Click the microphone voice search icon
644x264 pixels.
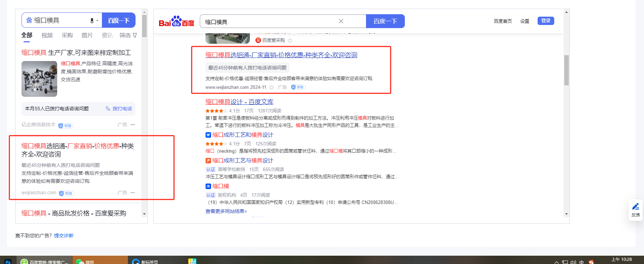[92, 20]
